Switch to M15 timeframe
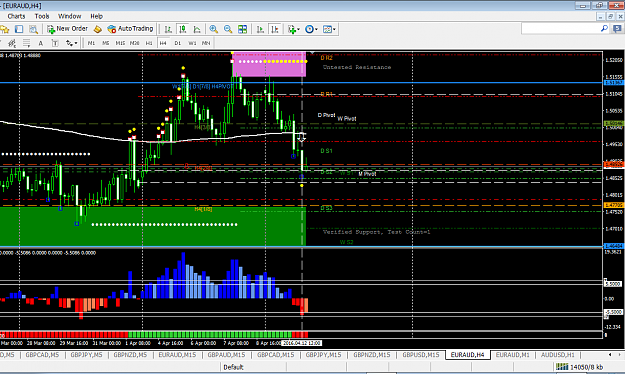 (x=120, y=43)
